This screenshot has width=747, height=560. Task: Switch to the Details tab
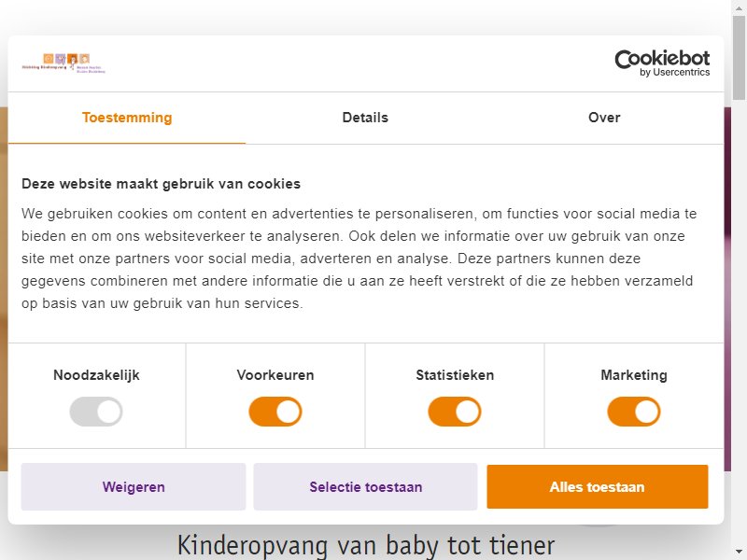pyautogui.click(x=365, y=118)
